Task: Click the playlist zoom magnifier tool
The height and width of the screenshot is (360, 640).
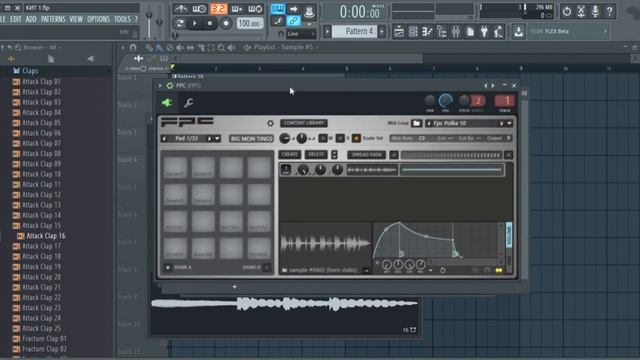Action: coord(221,48)
